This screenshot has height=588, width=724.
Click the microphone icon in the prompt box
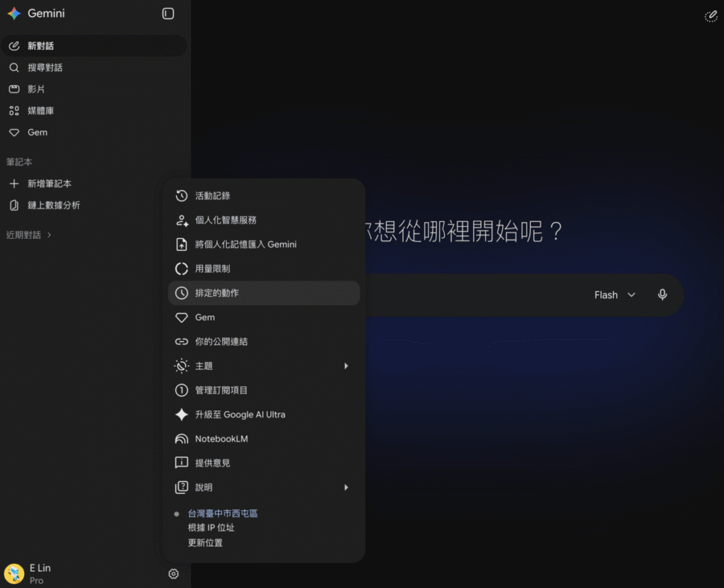click(662, 295)
